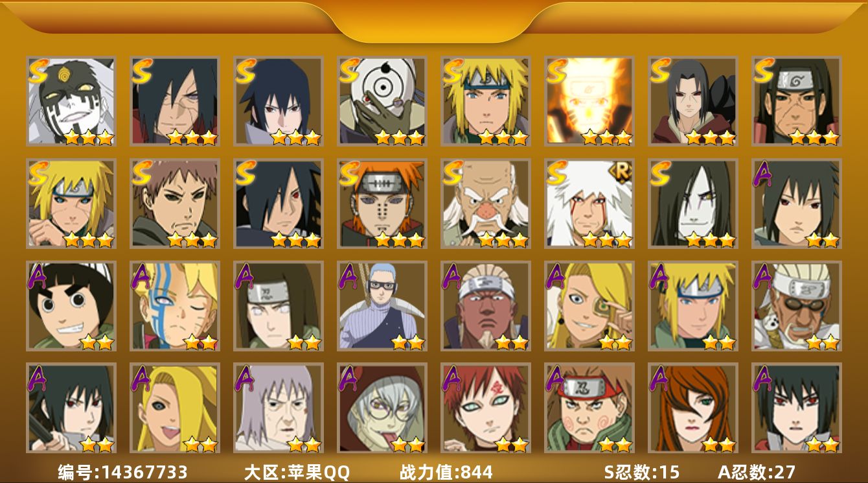Choose the ninja hanging with round glasses
The image size is (868, 483).
tap(382, 305)
